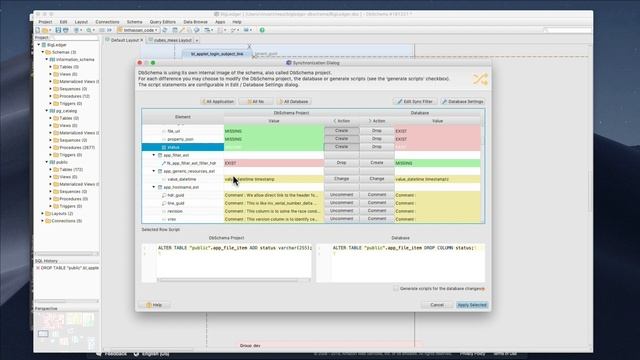Screen dimensions: 640x360
Task: Click the All Application button
Action: click(218, 101)
